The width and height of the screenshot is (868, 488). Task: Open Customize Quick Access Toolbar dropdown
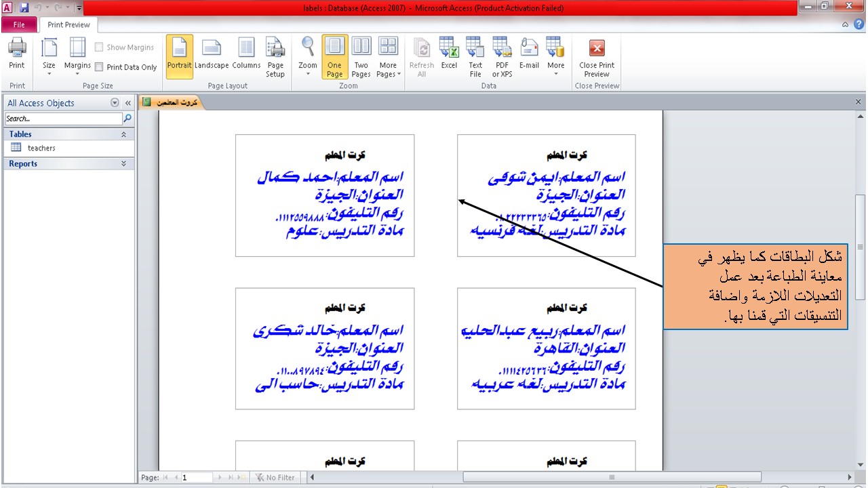tap(79, 8)
